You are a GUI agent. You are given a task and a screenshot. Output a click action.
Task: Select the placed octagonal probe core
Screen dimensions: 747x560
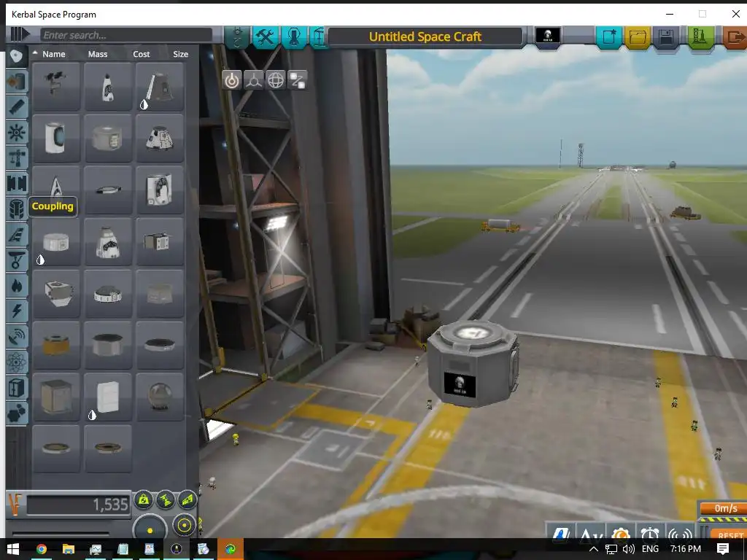(472, 363)
